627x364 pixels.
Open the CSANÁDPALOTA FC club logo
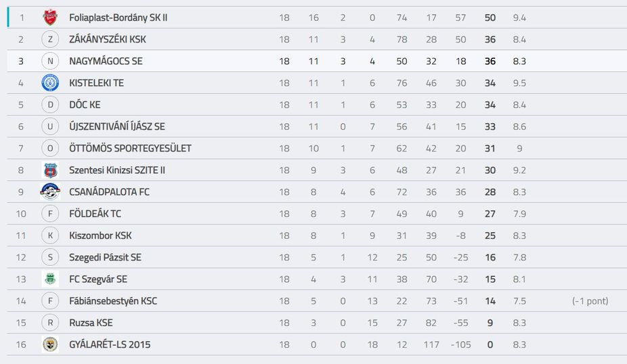tap(50, 191)
